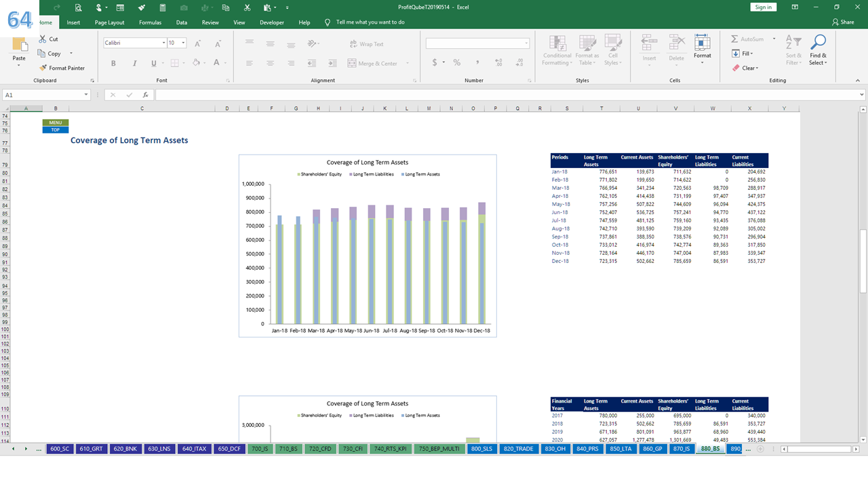868x488 pixels.
Task: Expand the Clear dropdown in Editing
Action: (757, 68)
